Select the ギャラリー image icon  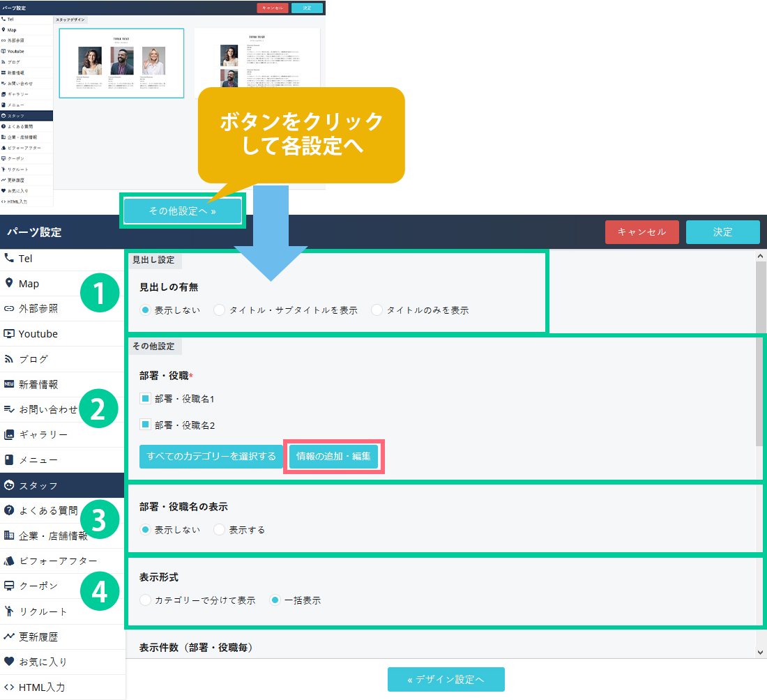[9, 434]
